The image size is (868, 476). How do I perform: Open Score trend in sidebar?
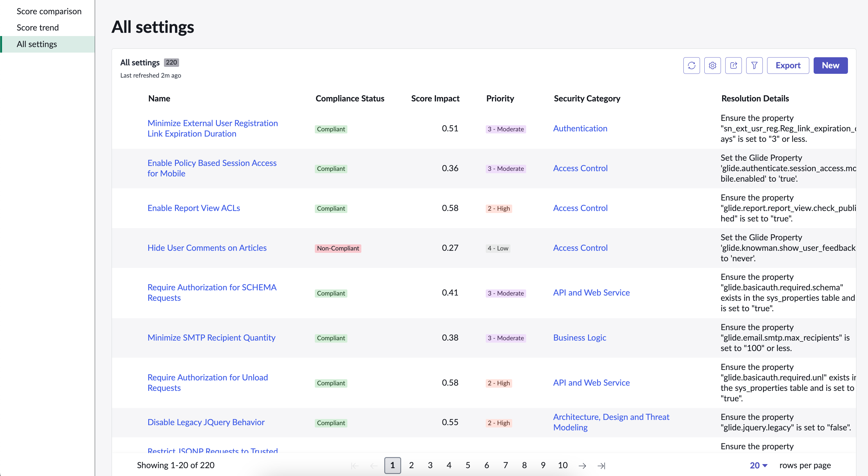tap(38, 28)
